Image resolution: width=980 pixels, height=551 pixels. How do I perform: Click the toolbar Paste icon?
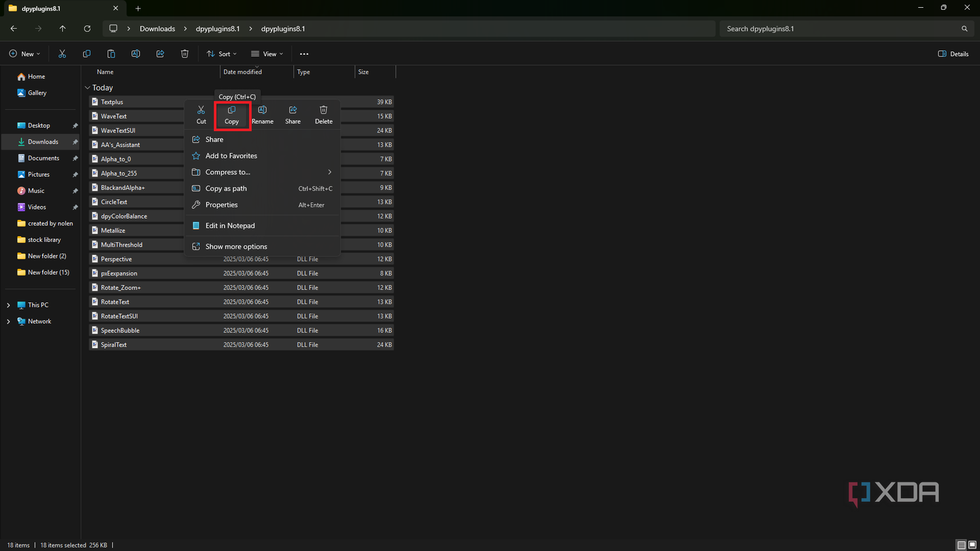pyautogui.click(x=111, y=54)
